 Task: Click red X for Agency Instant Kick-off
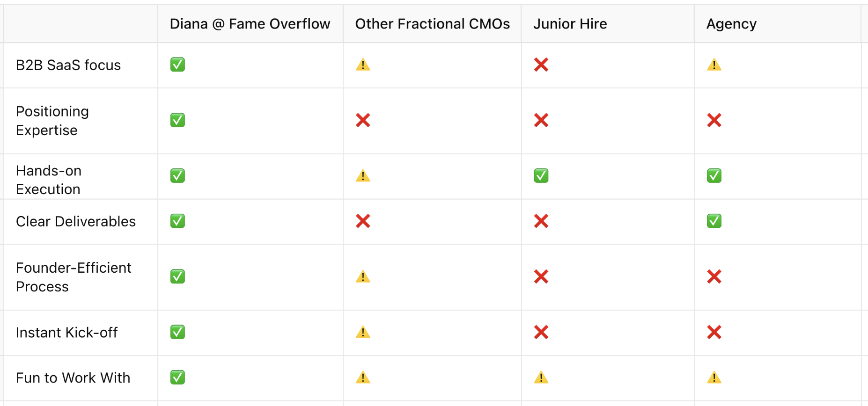(714, 332)
